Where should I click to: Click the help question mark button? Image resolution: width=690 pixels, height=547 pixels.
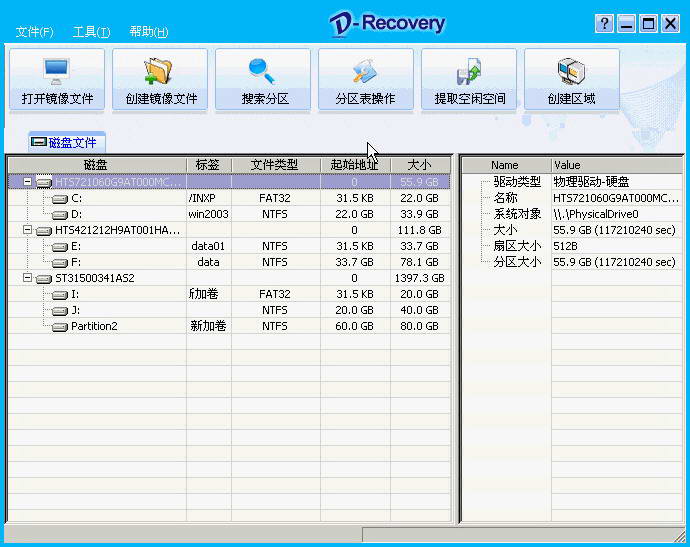pyautogui.click(x=604, y=23)
